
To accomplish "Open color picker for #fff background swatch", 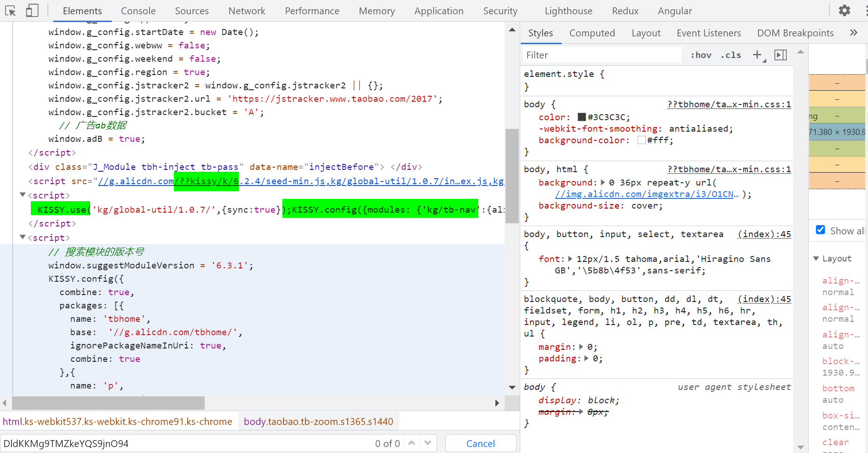I will [642, 140].
